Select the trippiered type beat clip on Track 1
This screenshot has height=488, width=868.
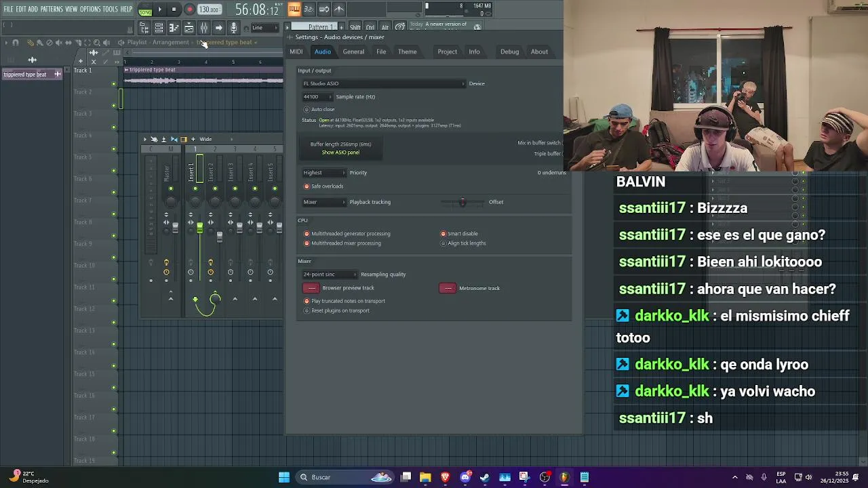[x=203, y=77]
